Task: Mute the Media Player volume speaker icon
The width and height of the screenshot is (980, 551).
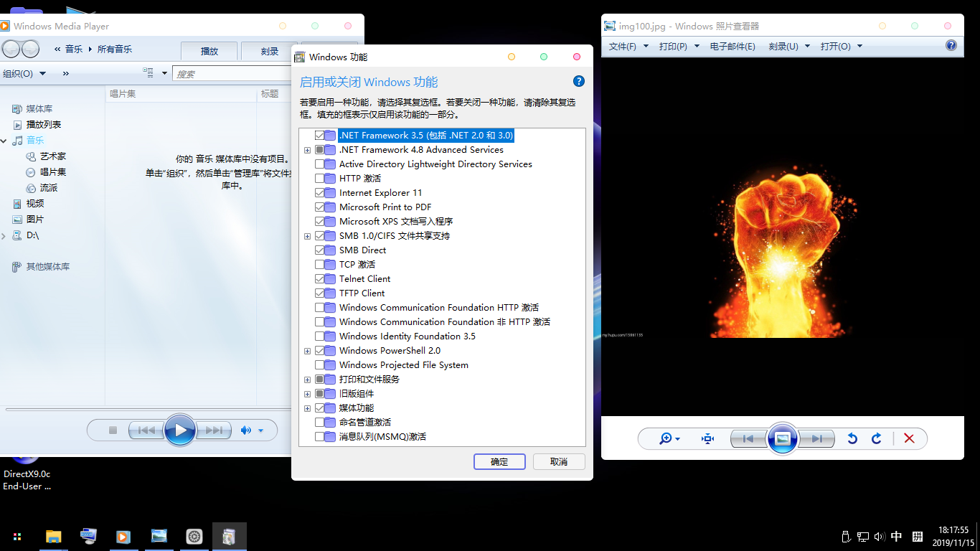Action: [246, 430]
